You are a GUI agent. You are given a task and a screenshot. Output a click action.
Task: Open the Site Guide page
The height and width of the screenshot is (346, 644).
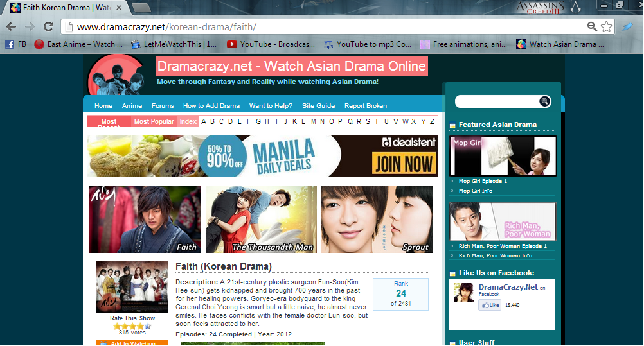click(x=318, y=105)
